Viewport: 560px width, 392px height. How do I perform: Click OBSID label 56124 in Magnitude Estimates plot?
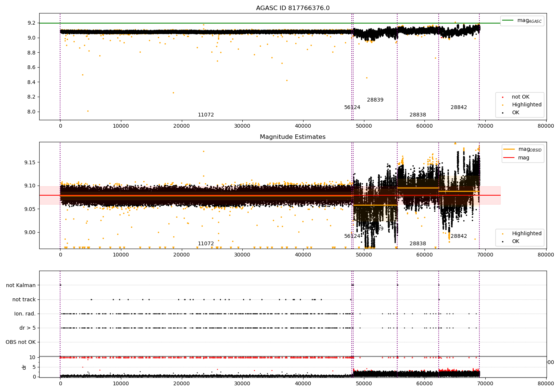(352, 236)
